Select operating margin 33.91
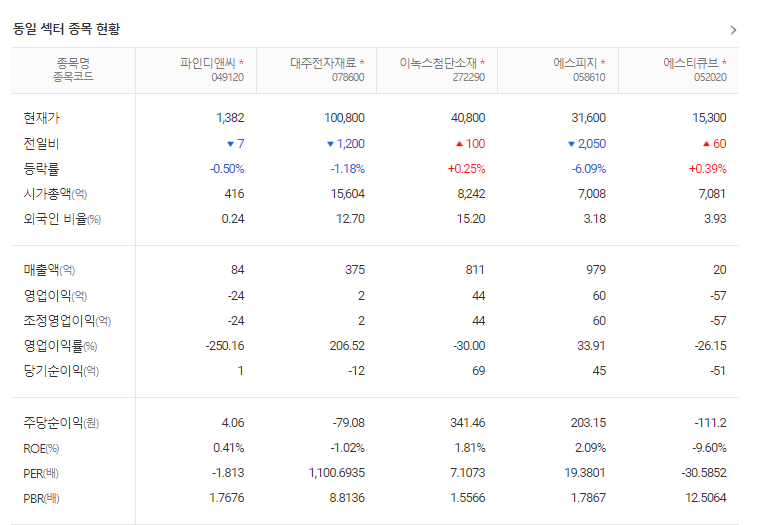 (x=591, y=346)
